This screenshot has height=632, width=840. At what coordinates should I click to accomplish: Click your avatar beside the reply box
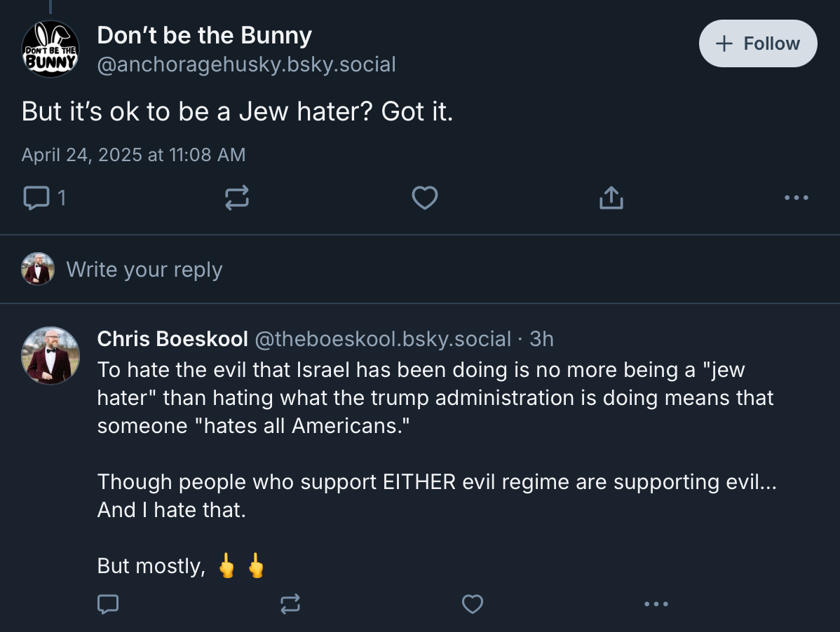[38, 269]
